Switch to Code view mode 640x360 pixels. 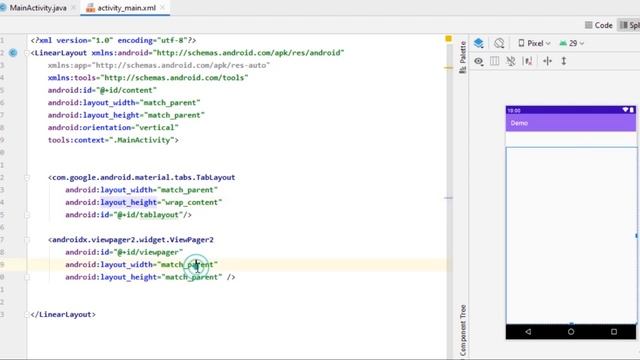pyautogui.click(x=598, y=25)
